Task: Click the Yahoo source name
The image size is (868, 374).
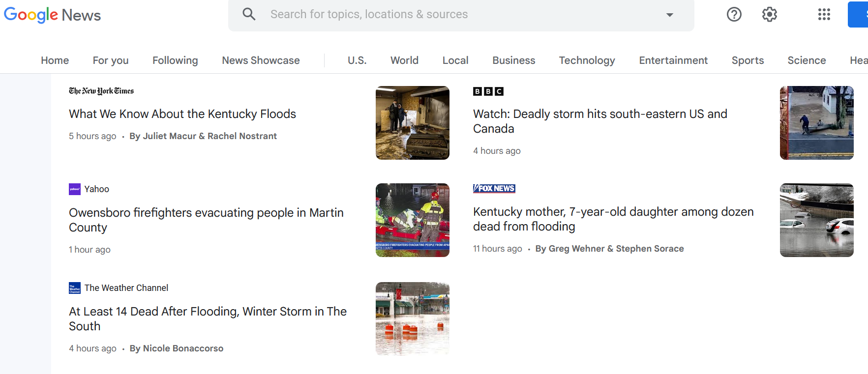Action: 97,189
